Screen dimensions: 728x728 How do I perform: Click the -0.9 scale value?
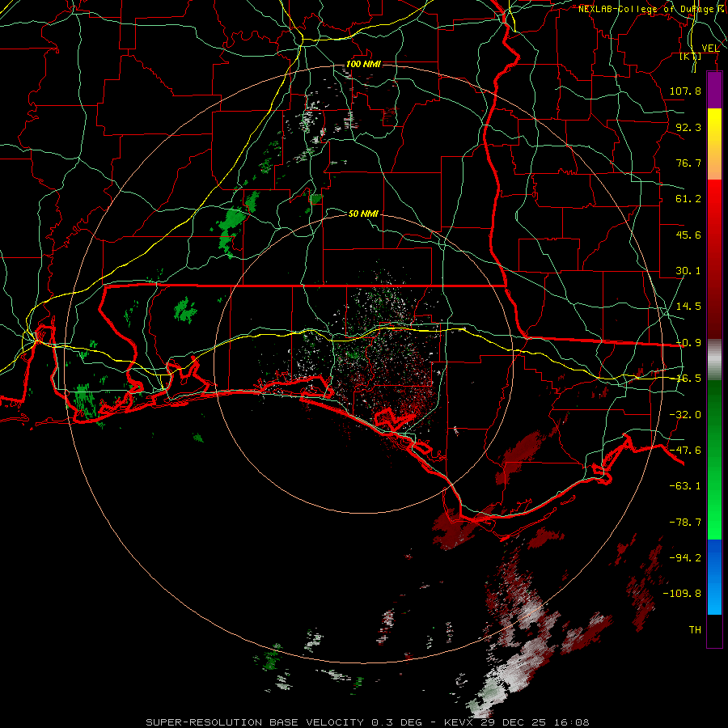tap(688, 343)
